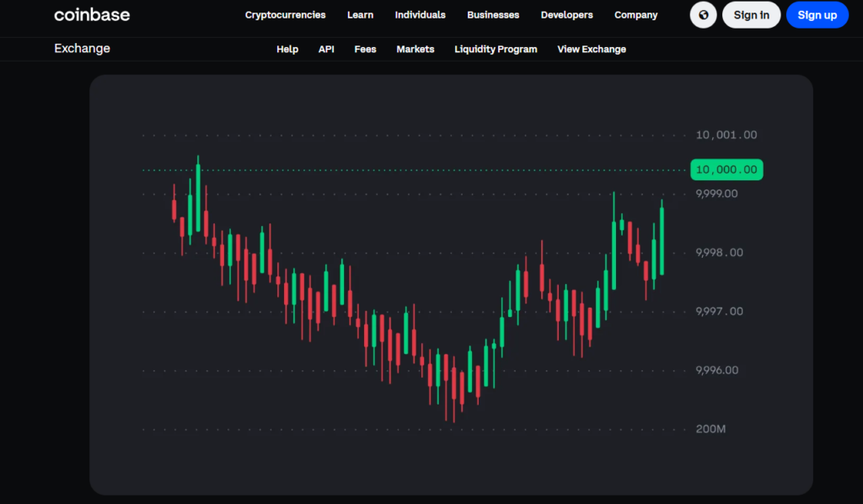Open the Individuals menu
The height and width of the screenshot is (504, 863).
[x=420, y=15]
